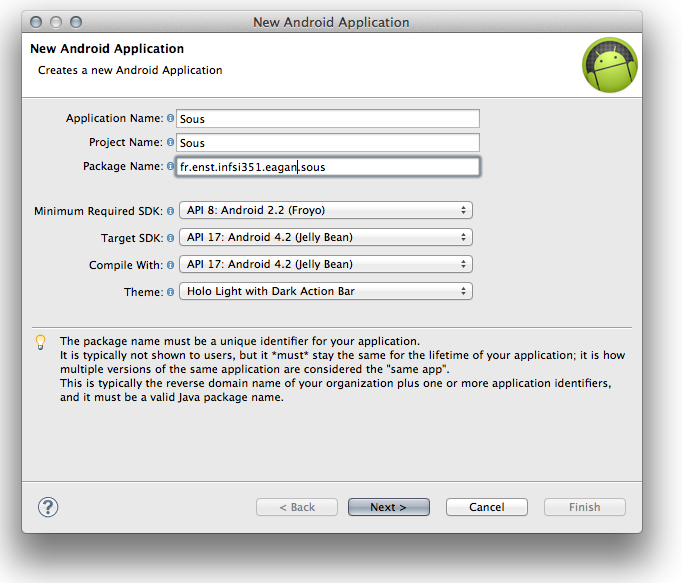
Task: Open help with the question mark icon
Action: (x=48, y=507)
